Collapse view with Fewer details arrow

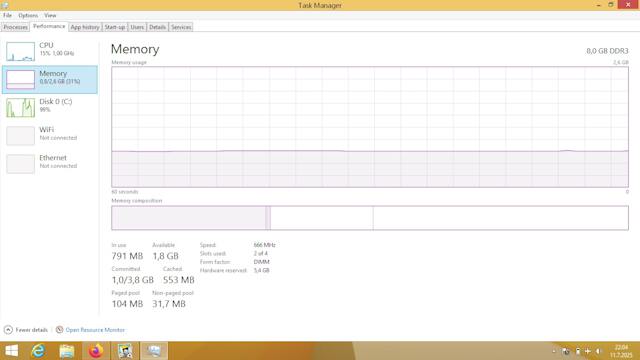coord(8,330)
